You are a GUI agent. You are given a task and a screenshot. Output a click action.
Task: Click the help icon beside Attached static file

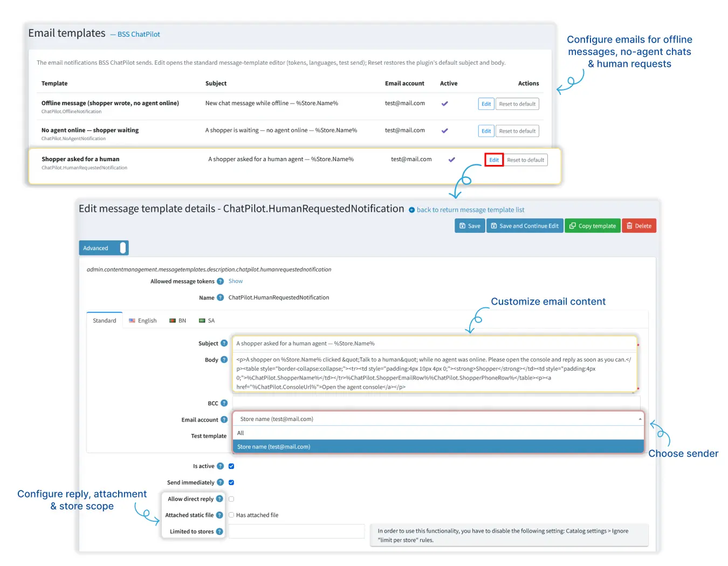219,515
